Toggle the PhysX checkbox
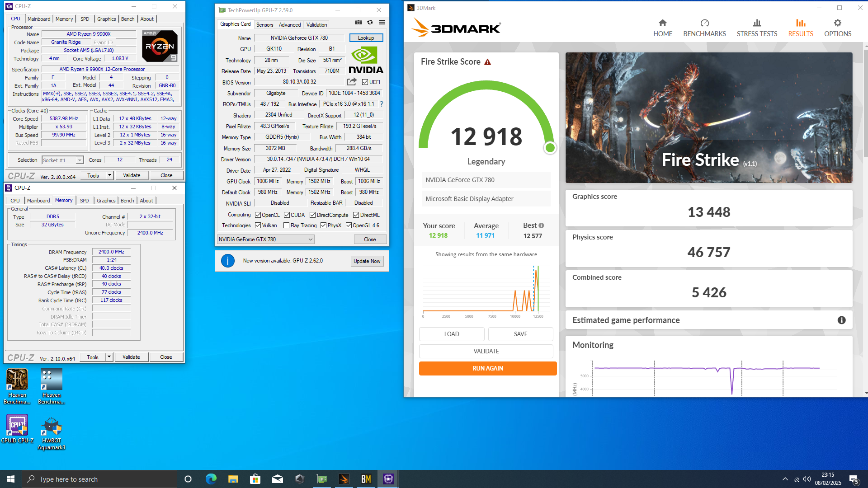Viewport: 868px width, 488px height. 323,225
